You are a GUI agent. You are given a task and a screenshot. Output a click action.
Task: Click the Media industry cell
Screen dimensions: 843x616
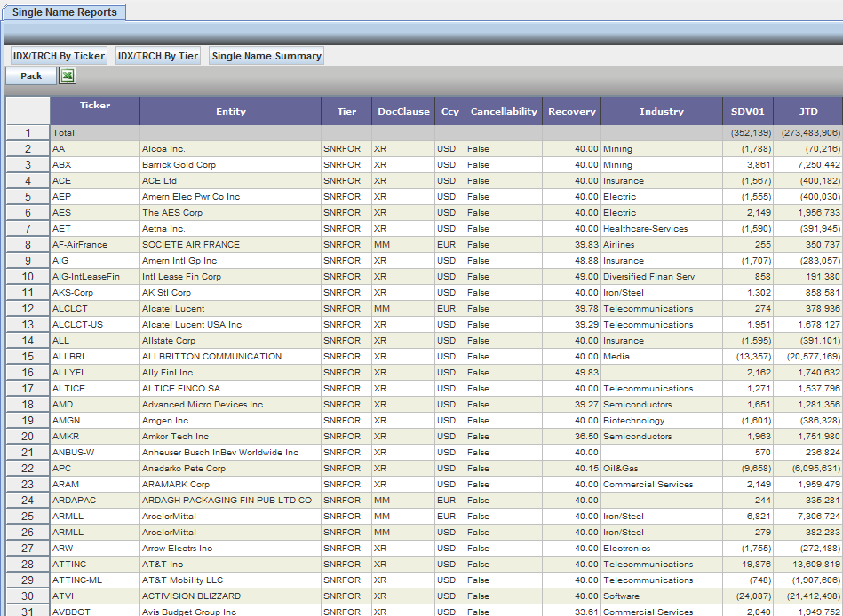662,357
